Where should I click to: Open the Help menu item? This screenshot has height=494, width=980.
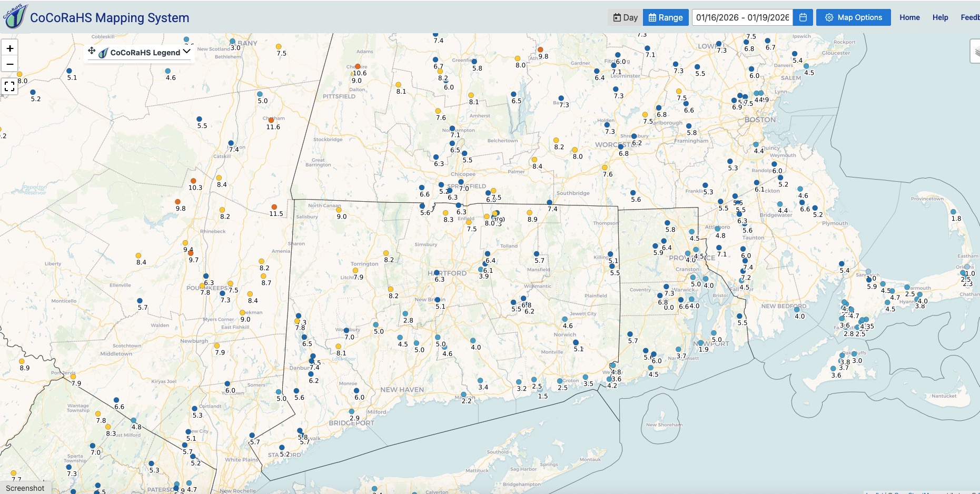(940, 17)
